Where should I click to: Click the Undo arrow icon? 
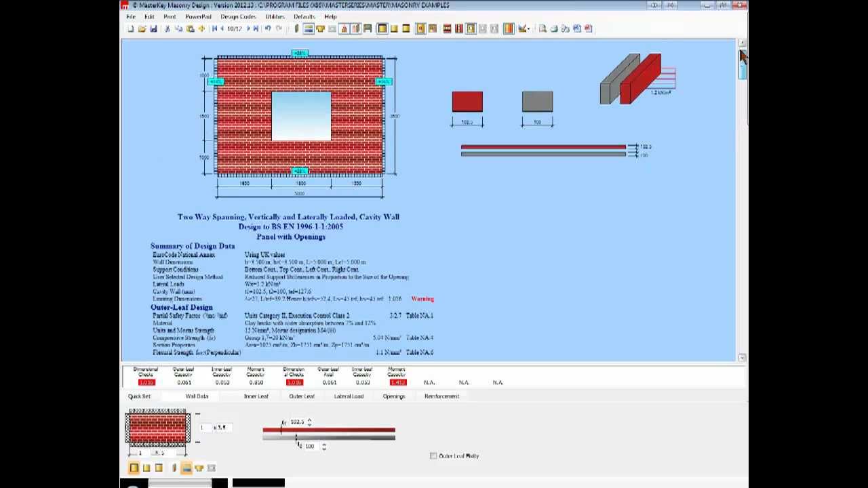point(268,28)
